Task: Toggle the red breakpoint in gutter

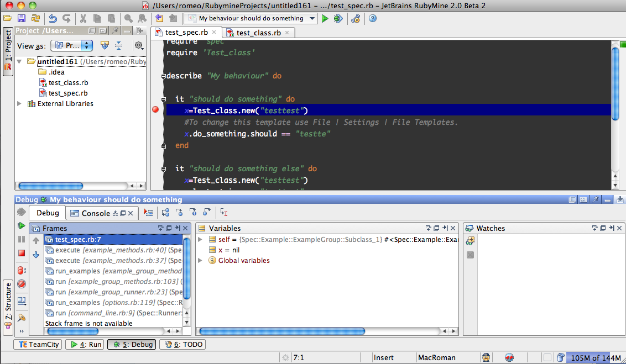Action: [x=156, y=109]
